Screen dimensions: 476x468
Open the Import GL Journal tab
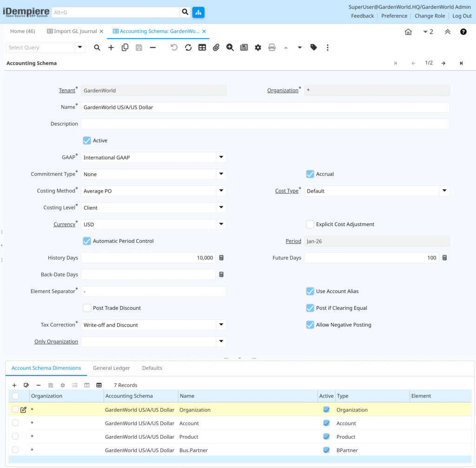tap(74, 31)
